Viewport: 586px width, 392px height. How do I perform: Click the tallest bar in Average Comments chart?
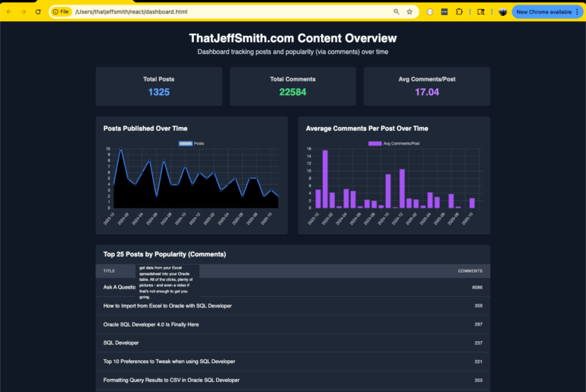pos(325,179)
